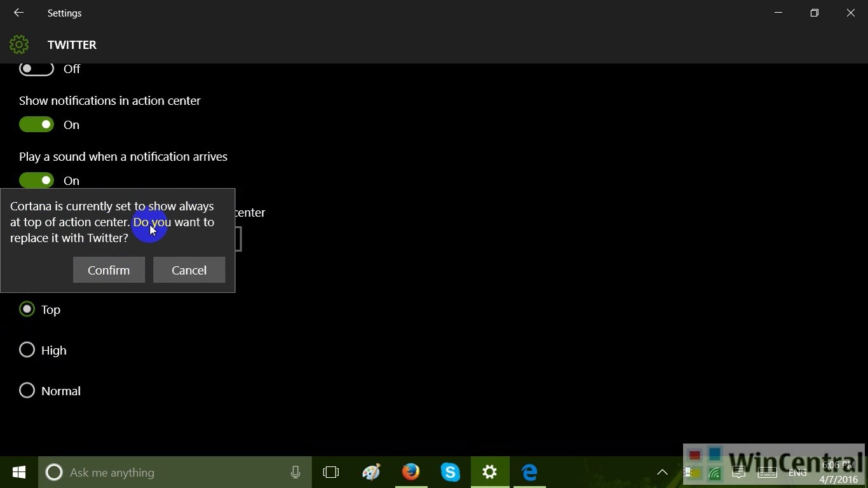
Task: Minimize the Settings window
Action: pyautogui.click(x=778, y=13)
